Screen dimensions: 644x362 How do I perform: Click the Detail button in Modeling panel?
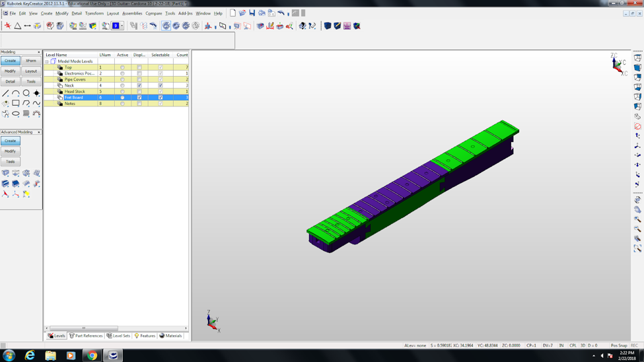[x=11, y=81]
